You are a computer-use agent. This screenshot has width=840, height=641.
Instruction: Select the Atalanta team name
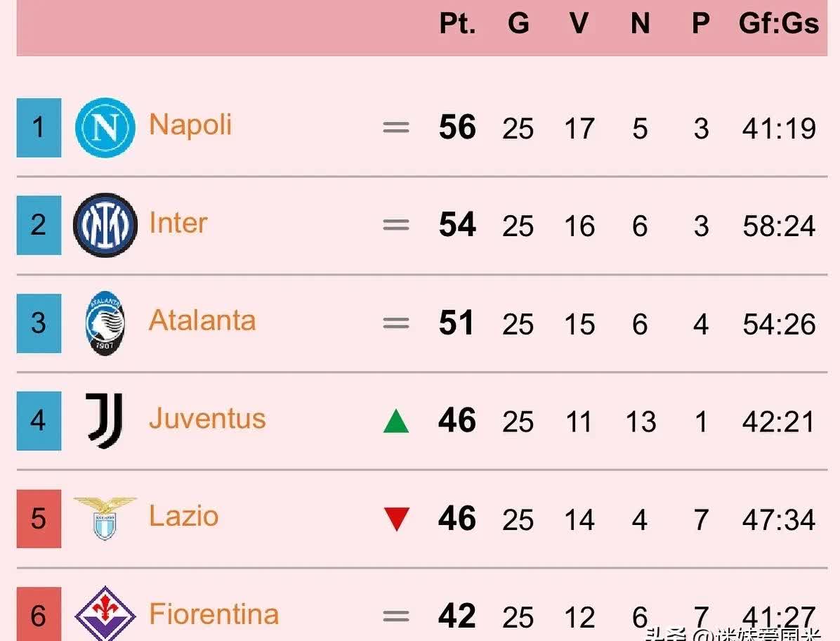pyautogui.click(x=202, y=320)
